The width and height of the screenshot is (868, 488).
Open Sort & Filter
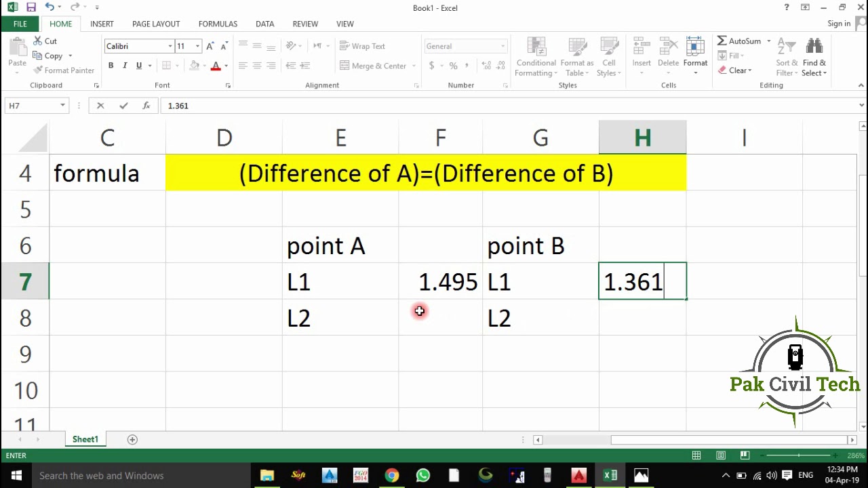pos(787,57)
